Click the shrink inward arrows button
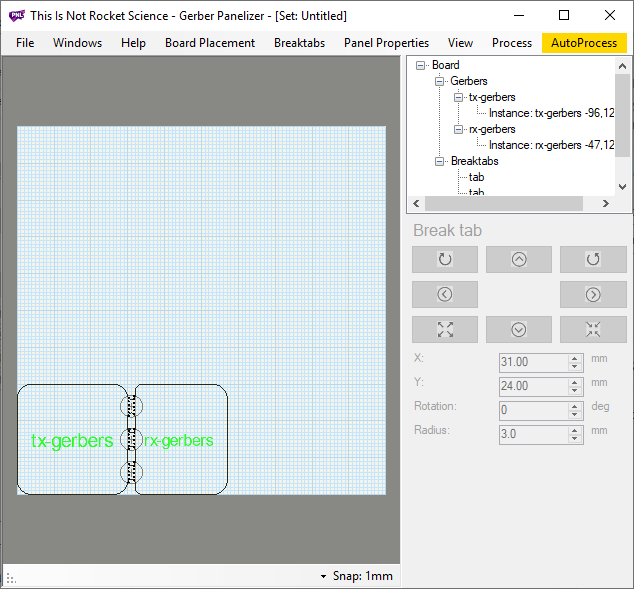Screen dimensions: 634x589 [x=593, y=329]
